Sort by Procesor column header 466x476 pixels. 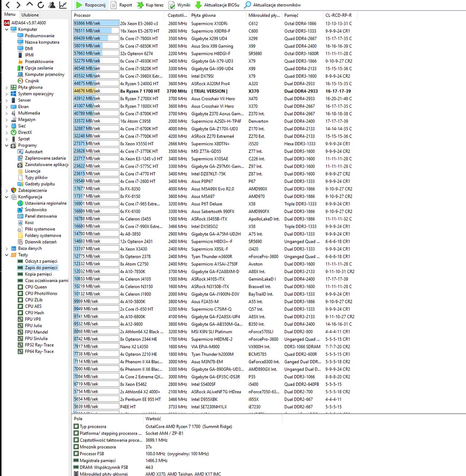[119, 15]
